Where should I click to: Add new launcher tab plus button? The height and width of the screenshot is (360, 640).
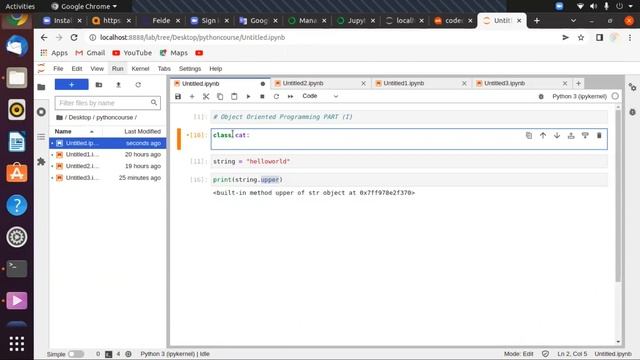pos(578,83)
